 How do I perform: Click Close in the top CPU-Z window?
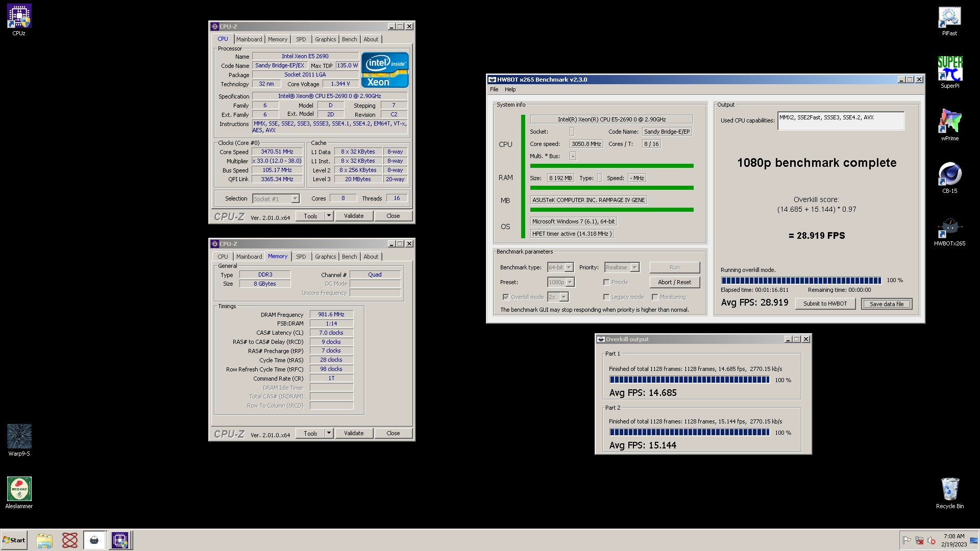[x=393, y=216]
